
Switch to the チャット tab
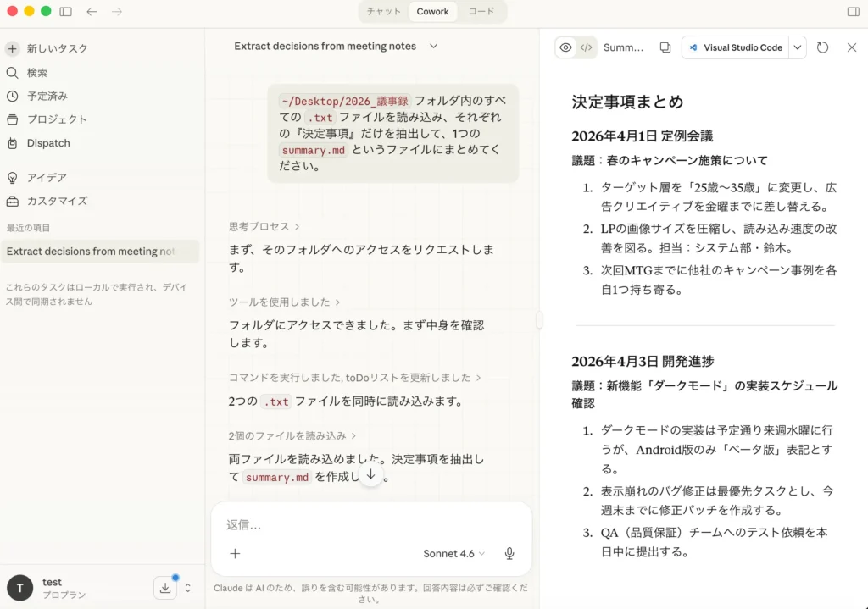[x=382, y=11]
